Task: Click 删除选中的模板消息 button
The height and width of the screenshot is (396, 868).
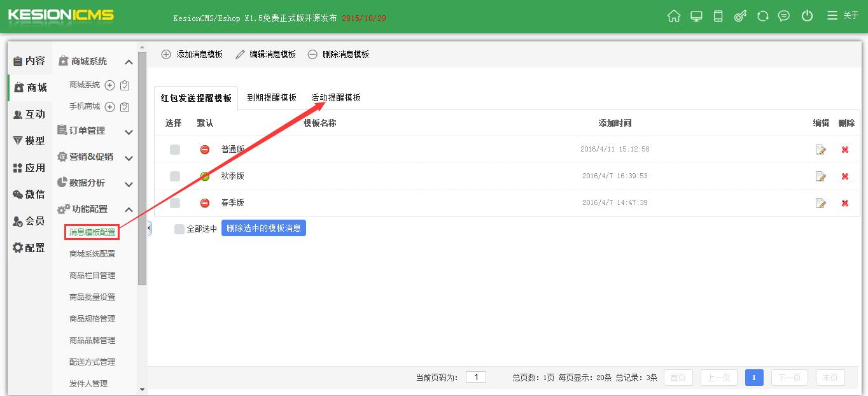Action: (x=263, y=228)
